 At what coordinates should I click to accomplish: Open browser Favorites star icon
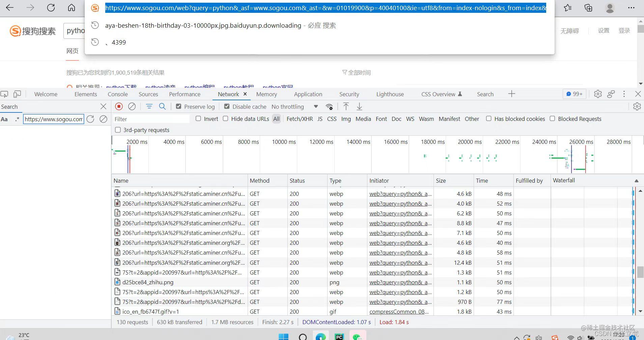[568, 8]
